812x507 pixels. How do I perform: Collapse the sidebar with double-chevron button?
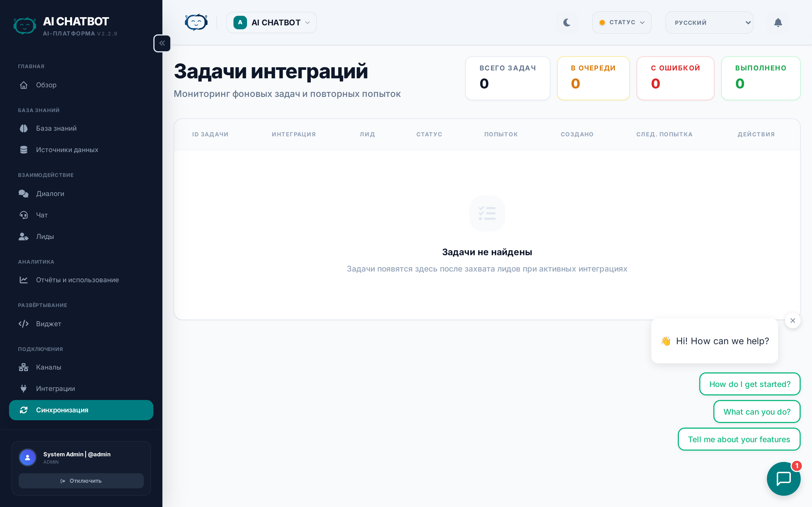click(162, 43)
